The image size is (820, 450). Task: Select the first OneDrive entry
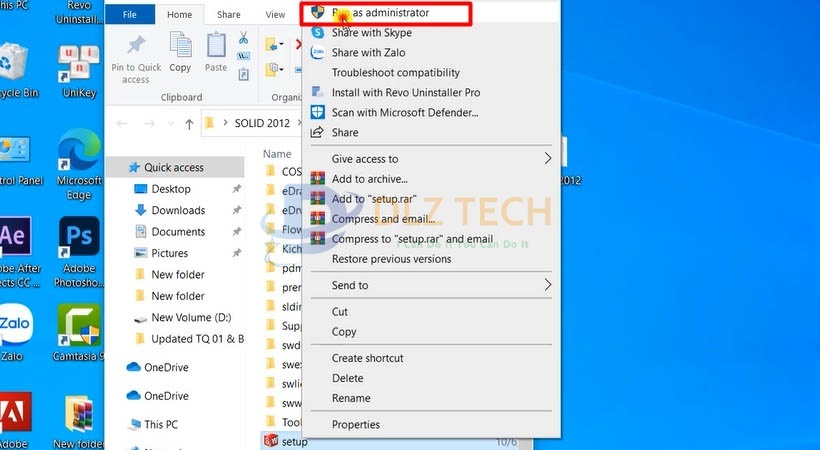point(166,367)
